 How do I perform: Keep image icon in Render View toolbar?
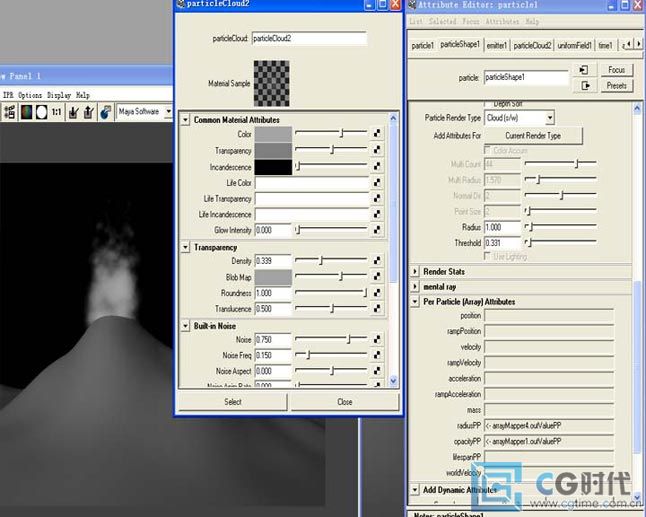74,112
